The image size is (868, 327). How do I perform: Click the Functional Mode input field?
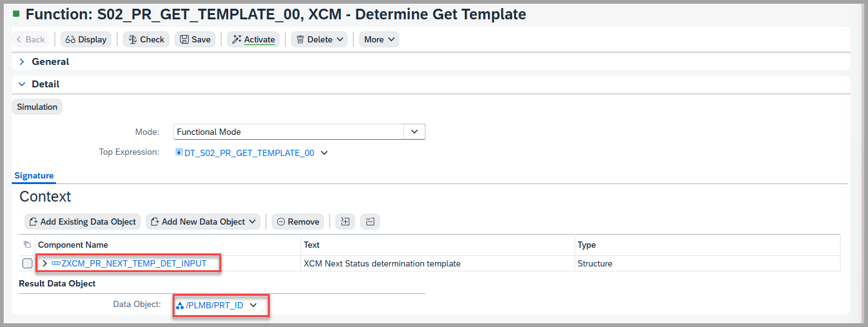(289, 132)
